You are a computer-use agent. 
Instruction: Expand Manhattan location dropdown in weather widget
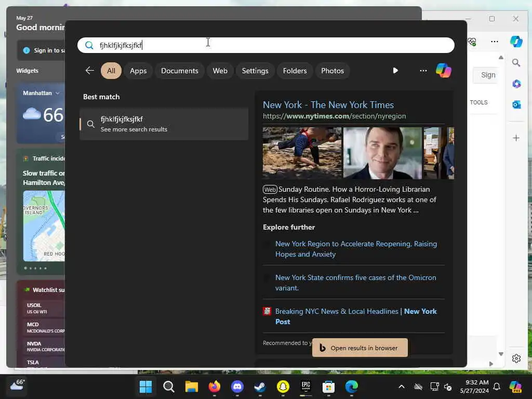[57, 93]
